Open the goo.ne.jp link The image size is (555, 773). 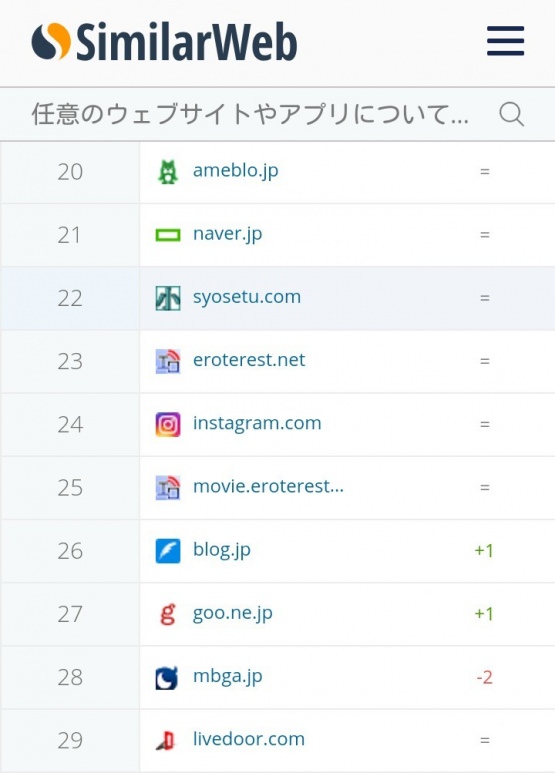(232, 613)
